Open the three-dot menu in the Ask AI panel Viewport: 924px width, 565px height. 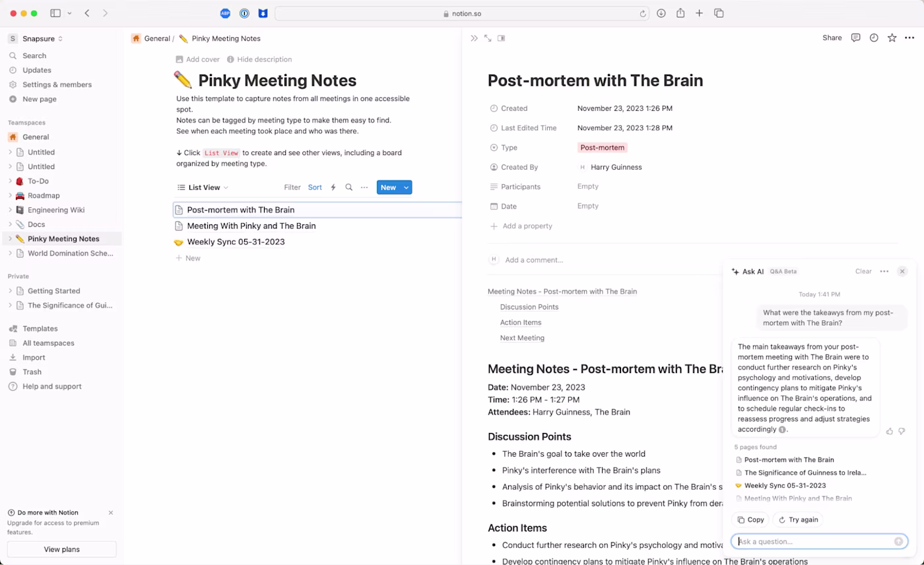884,271
